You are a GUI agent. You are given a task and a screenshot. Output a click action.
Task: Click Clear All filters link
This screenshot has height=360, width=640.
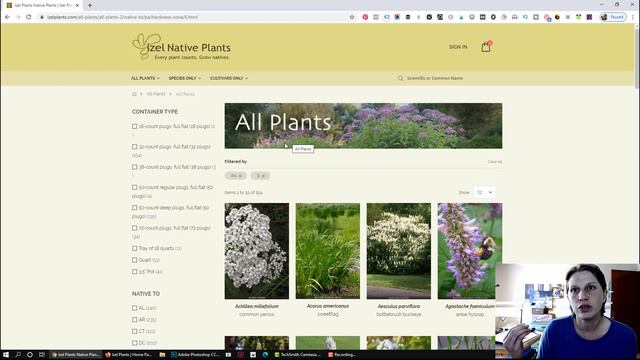tap(495, 162)
